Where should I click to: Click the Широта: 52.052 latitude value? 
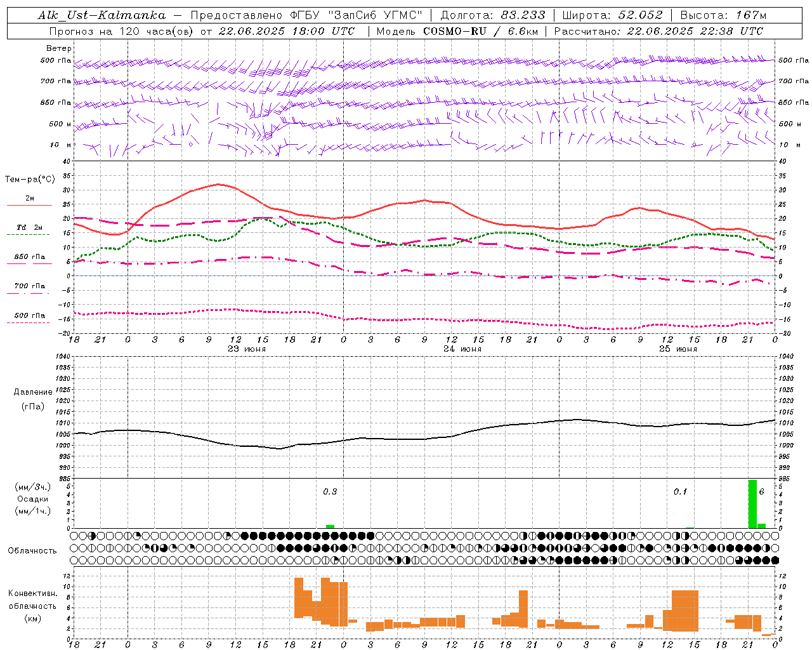tap(613, 15)
